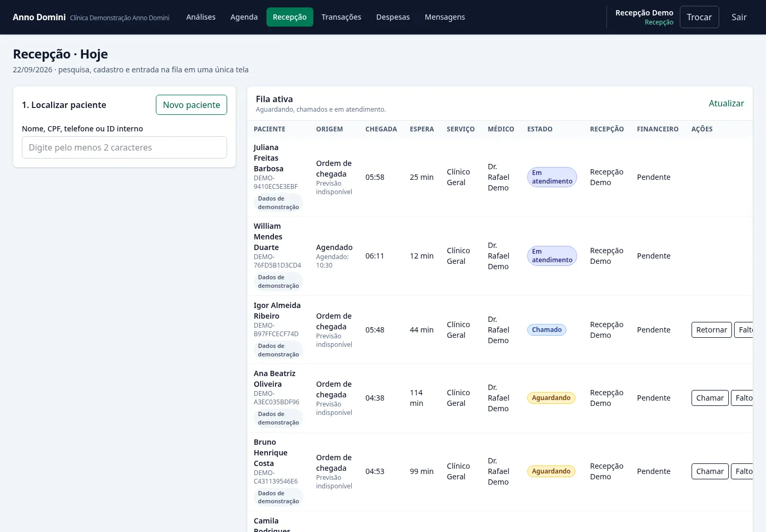Click the Pendente status for Igor Almeida
Screen dimensions: 766x532
(654, 330)
